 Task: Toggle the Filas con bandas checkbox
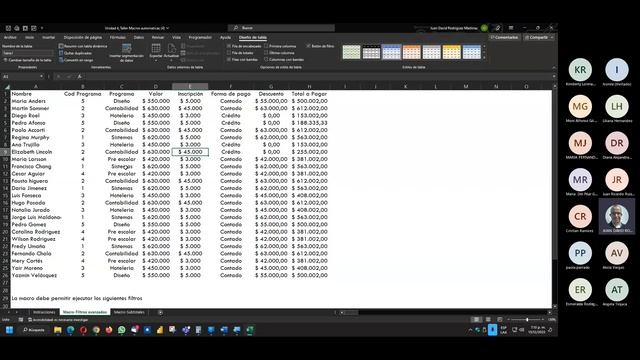229,60
